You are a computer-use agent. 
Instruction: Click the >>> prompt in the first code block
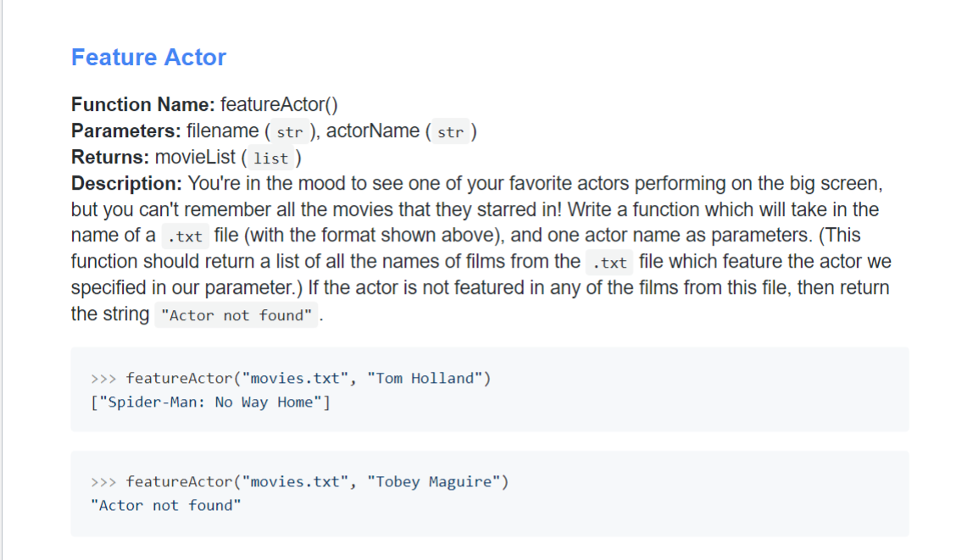102,378
